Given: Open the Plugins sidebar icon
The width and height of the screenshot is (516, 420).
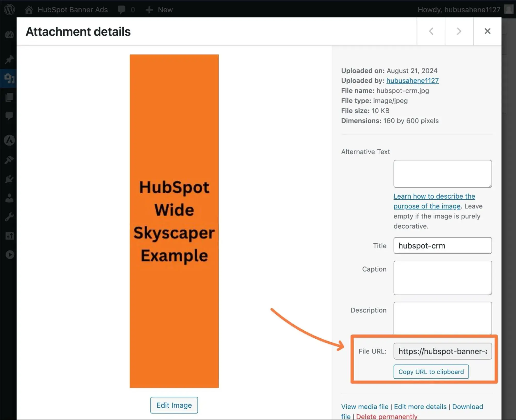Looking at the screenshot, I should tap(10, 179).
